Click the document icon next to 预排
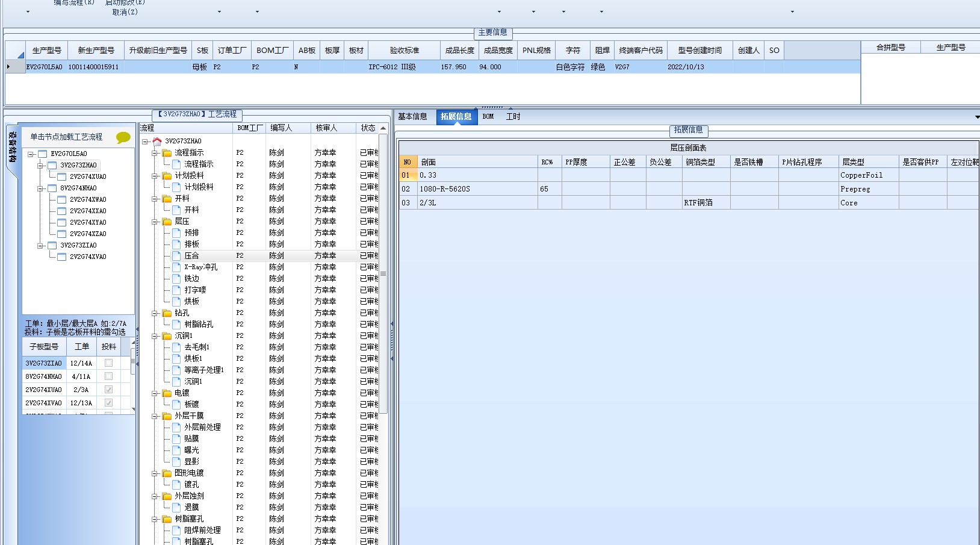Screen dimensions: 980x545 click(x=176, y=233)
